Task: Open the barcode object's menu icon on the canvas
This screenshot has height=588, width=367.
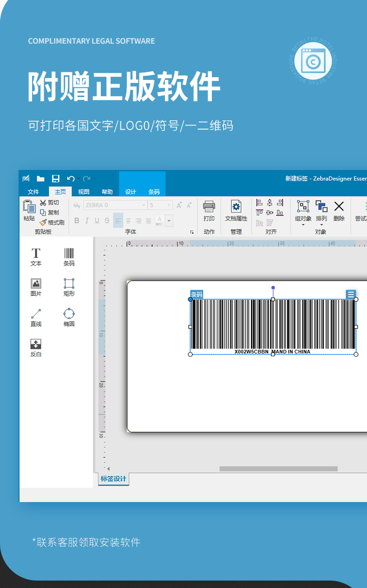Action: pos(351,294)
